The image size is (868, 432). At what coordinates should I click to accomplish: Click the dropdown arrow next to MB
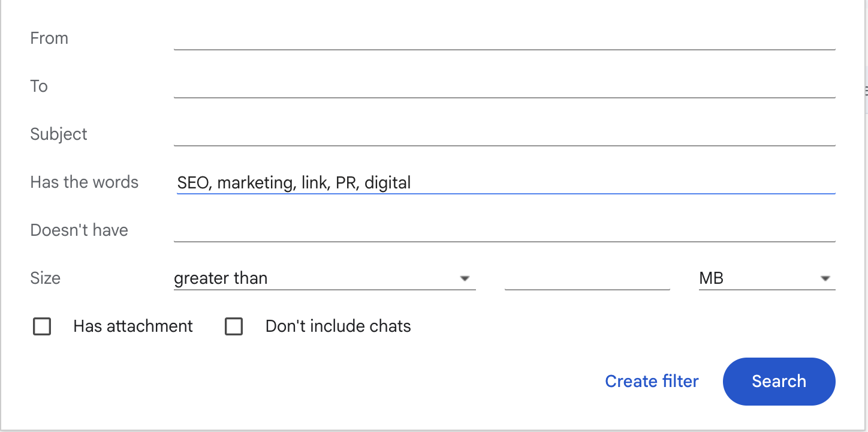pos(825,279)
